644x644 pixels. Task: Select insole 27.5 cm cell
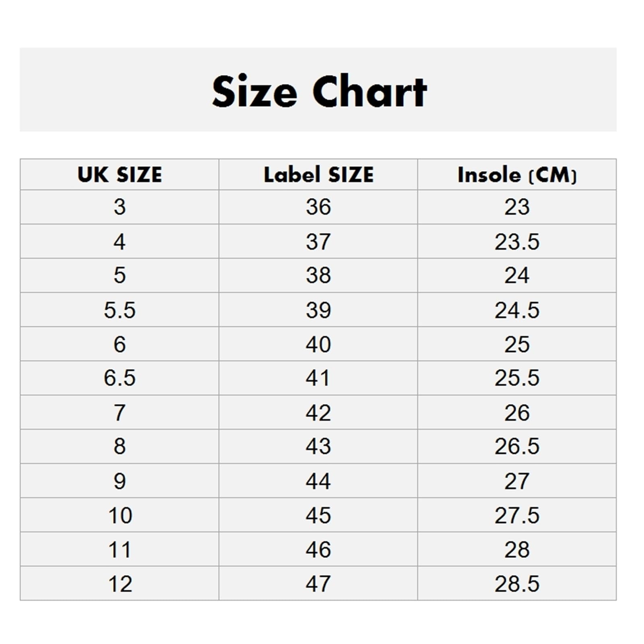click(x=517, y=515)
